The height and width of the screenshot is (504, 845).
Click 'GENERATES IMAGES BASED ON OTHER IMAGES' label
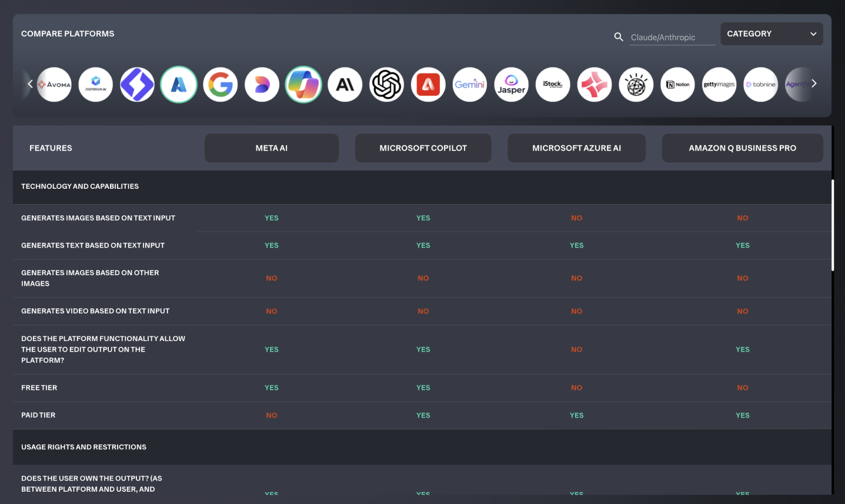coord(90,278)
